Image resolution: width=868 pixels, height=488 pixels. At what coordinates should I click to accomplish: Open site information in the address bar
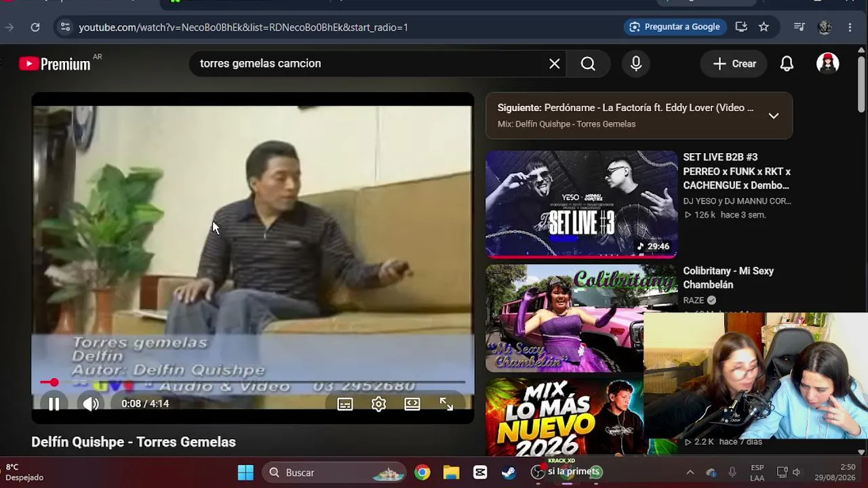(65, 27)
